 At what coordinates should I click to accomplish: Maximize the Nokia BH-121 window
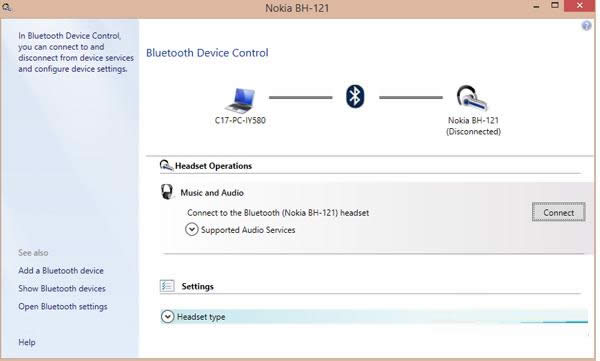click(x=555, y=6)
